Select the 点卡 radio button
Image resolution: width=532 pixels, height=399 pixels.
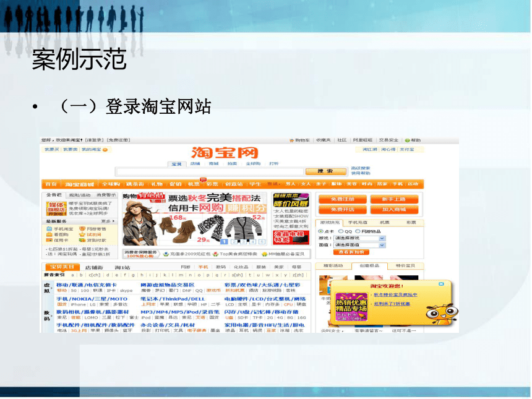coord(320,232)
